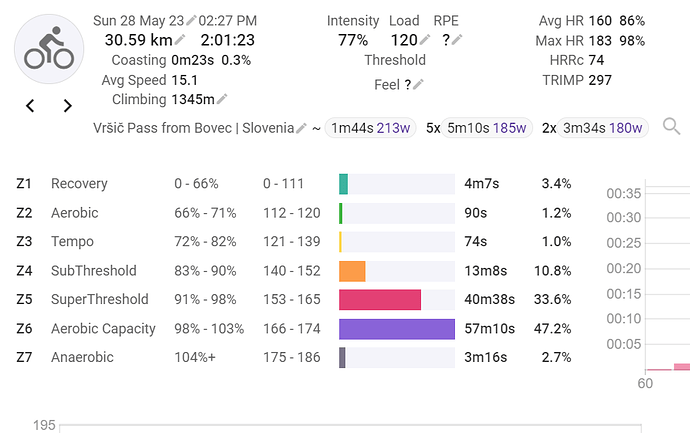The image size is (690, 433).
Task: Edit the activity name pencil icon
Action: pyautogui.click(x=301, y=129)
